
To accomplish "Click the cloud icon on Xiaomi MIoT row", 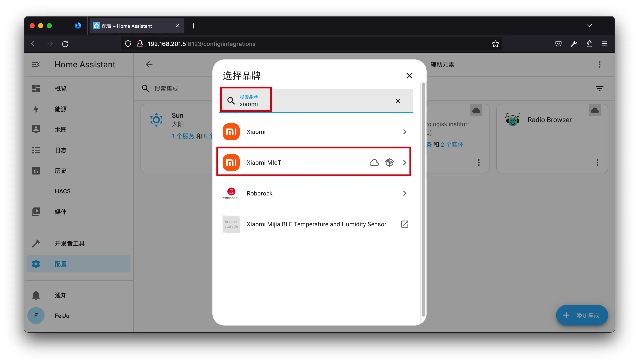I will click(374, 163).
